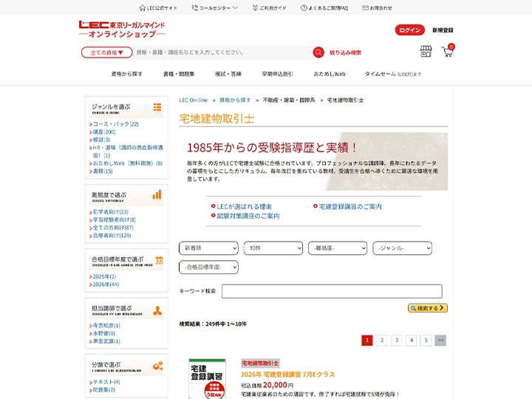
Task: Open the よくあるご質問FAQ link
Action: pyautogui.click(x=324, y=8)
